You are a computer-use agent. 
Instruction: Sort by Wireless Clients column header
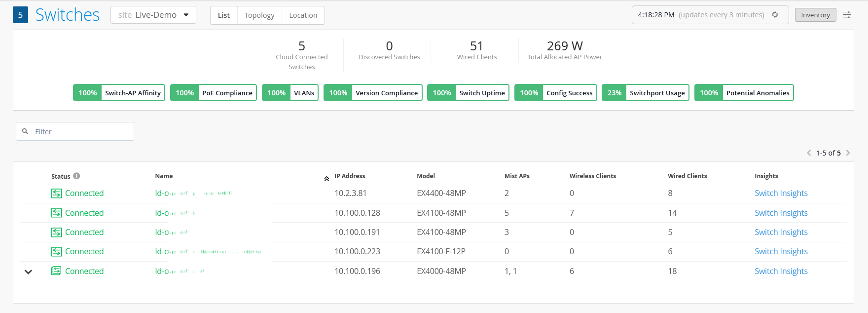pyautogui.click(x=593, y=176)
